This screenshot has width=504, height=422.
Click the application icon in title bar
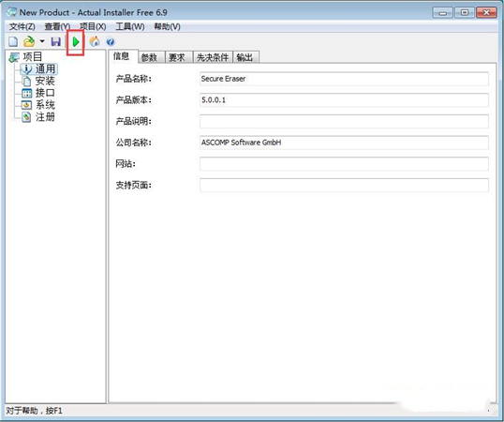(x=12, y=12)
